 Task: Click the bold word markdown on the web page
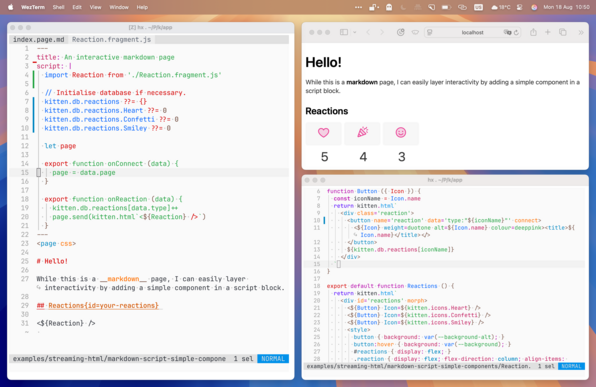click(x=362, y=82)
